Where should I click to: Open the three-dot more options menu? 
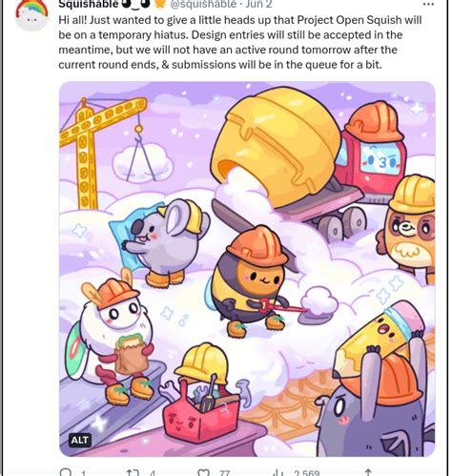[428, 4]
